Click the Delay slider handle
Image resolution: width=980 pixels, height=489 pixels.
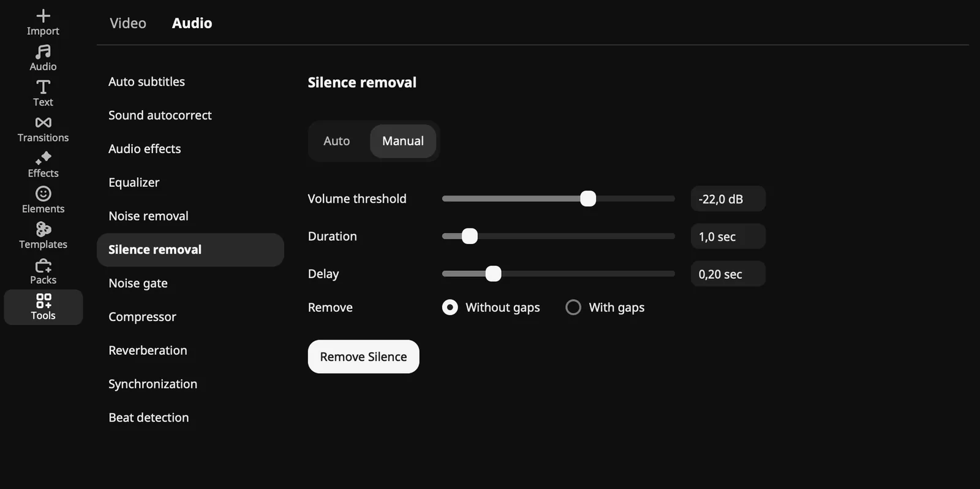[x=493, y=273]
